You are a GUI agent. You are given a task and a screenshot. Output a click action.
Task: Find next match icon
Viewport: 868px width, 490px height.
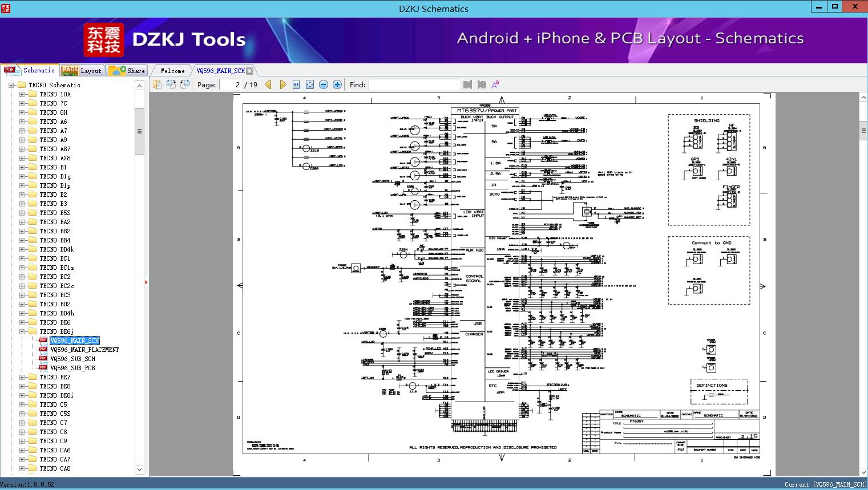coord(482,84)
